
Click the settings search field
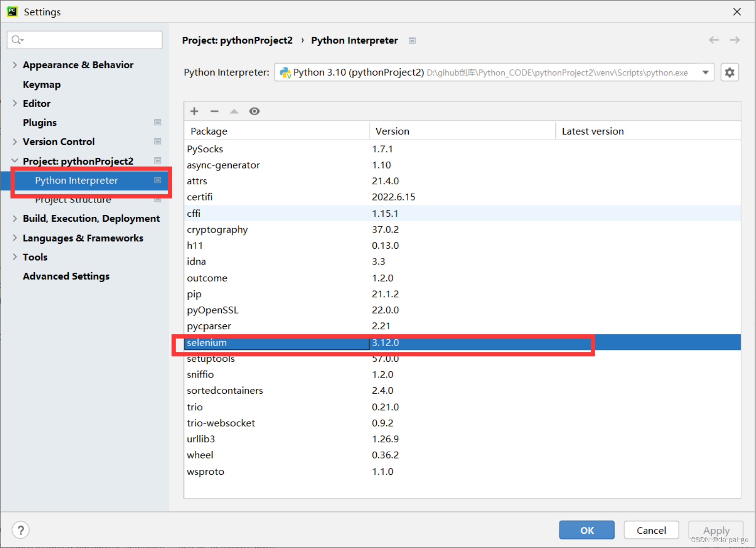point(85,40)
